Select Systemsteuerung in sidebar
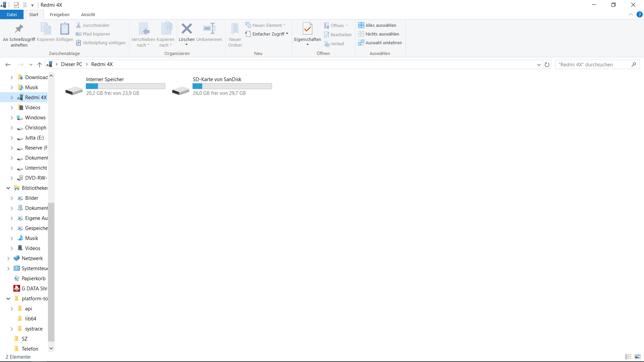 point(35,268)
